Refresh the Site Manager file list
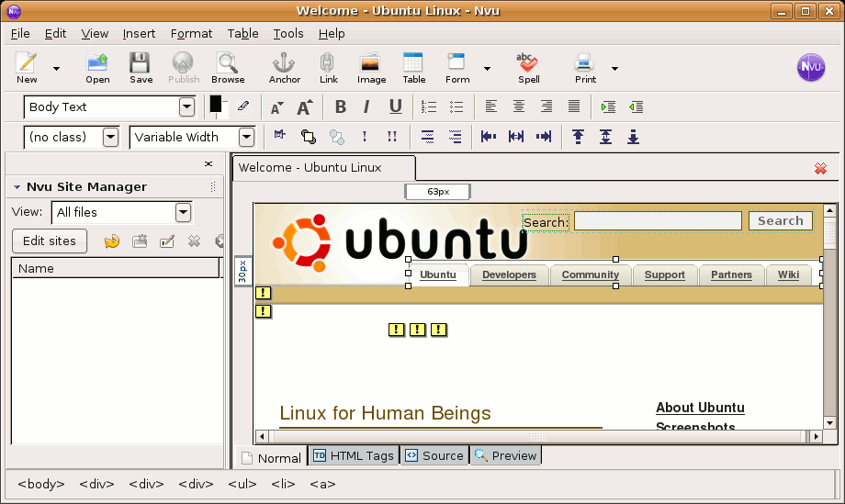The width and height of the screenshot is (845, 504). (111, 241)
